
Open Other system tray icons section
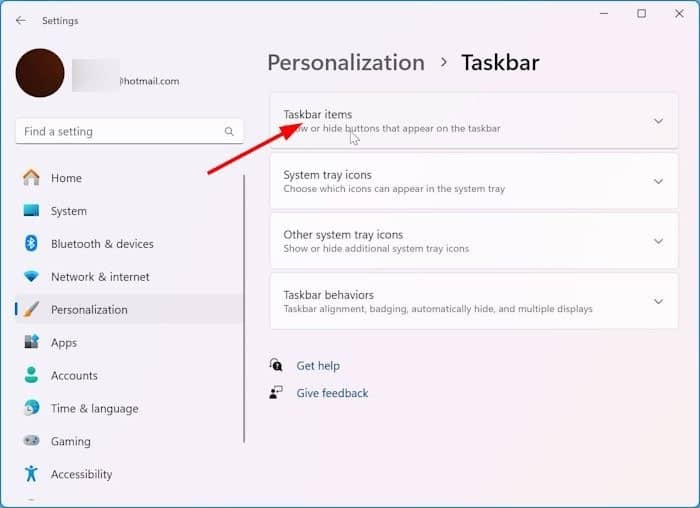point(474,241)
